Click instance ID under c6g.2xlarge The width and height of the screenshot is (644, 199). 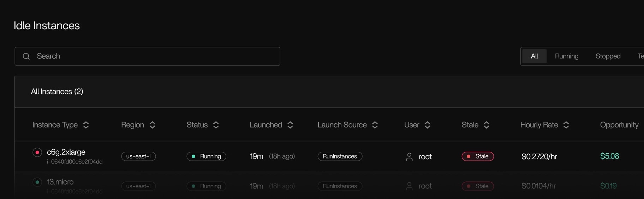tap(74, 162)
